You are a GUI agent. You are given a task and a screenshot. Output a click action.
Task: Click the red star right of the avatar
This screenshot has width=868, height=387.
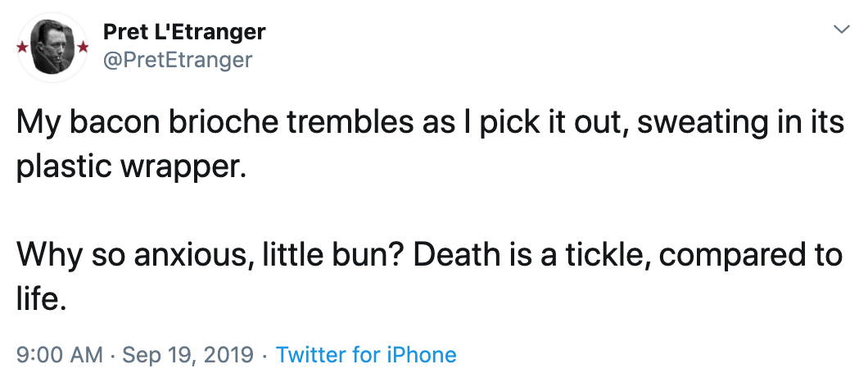[x=83, y=48]
